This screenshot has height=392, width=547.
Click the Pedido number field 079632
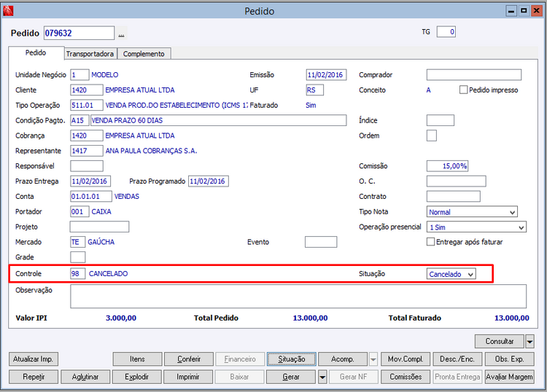(79, 33)
